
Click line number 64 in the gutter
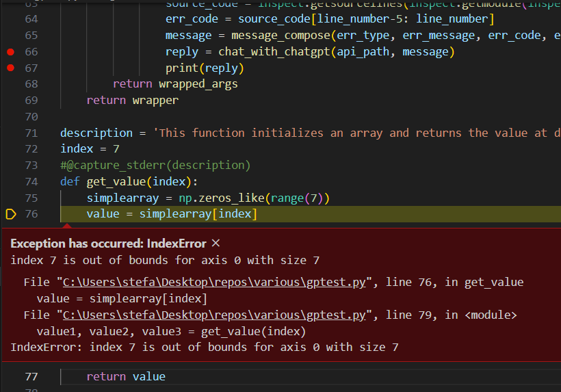tap(31, 19)
